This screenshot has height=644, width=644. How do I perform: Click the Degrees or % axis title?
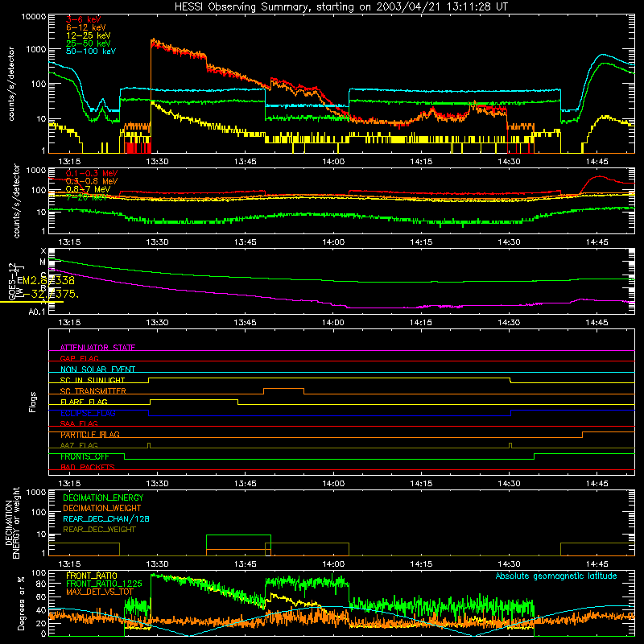coord(21,604)
